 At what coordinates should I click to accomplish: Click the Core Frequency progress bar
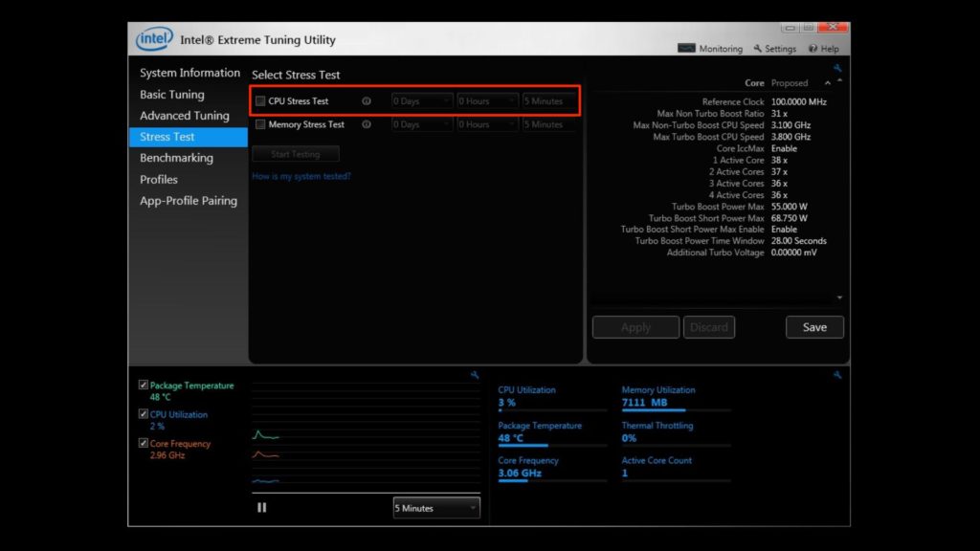click(552, 481)
